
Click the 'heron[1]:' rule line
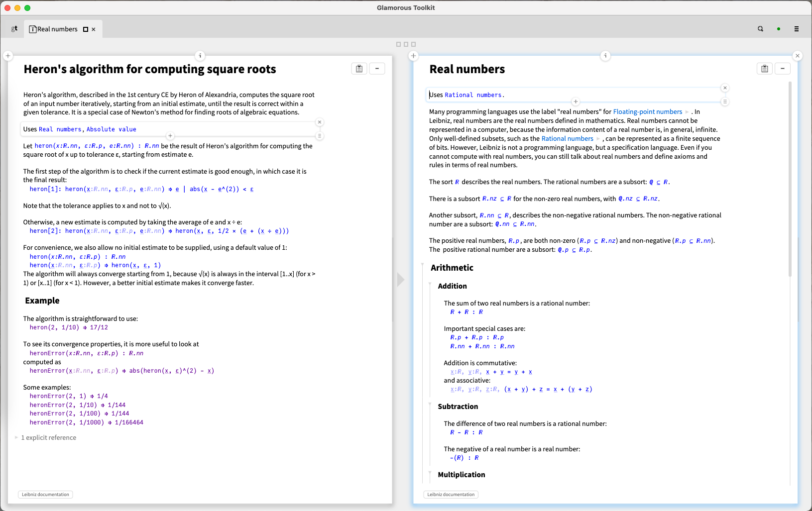click(141, 189)
